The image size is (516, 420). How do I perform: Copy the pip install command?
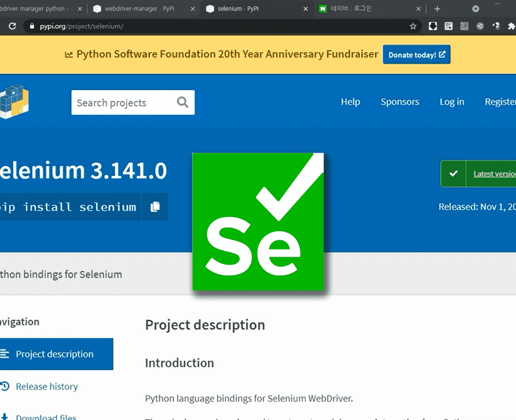coord(155,207)
